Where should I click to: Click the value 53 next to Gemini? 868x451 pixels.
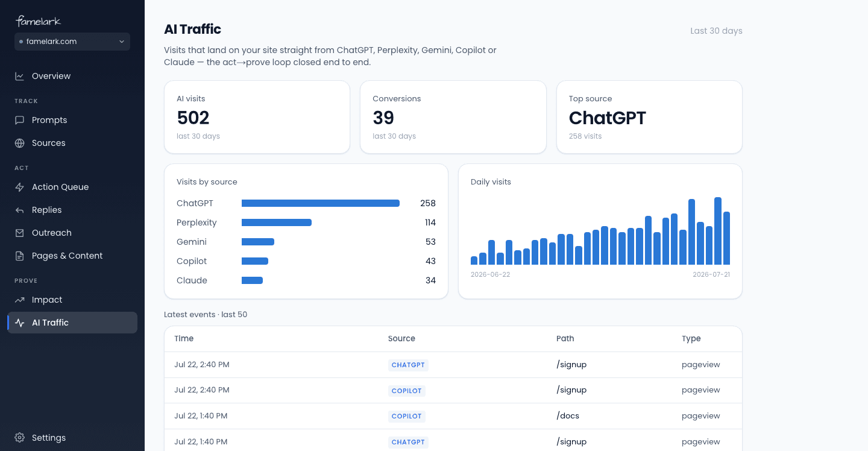point(430,242)
